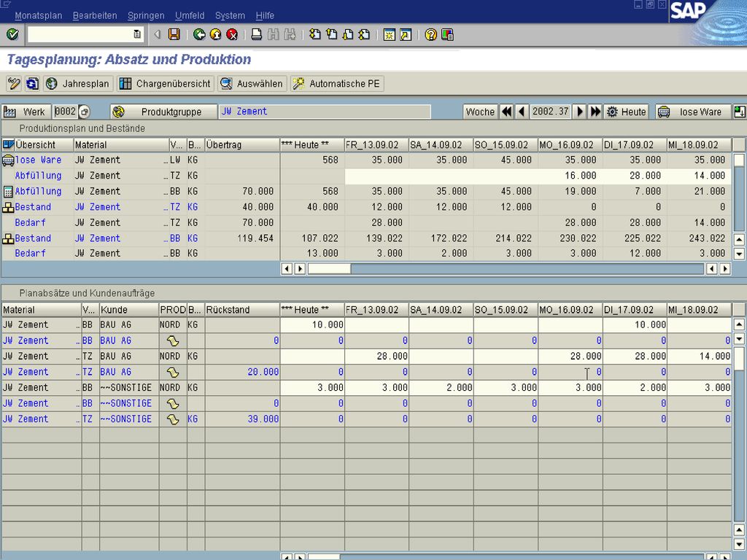Click the Create New Session icon
The image size is (747, 560).
click(390, 35)
